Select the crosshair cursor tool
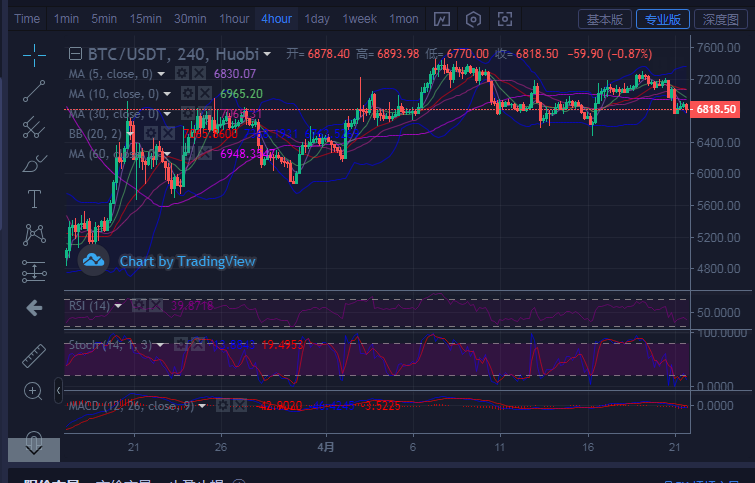This screenshot has width=755, height=483. (x=34, y=55)
